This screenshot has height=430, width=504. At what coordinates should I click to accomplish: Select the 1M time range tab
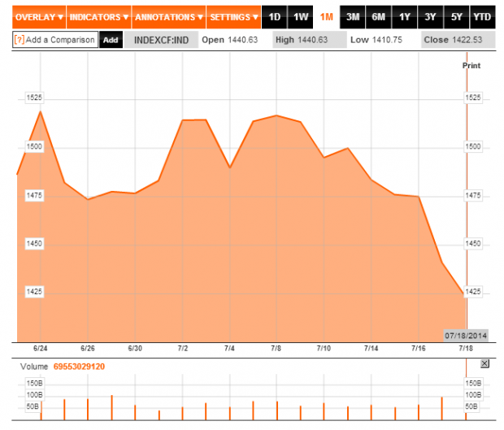(327, 16)
